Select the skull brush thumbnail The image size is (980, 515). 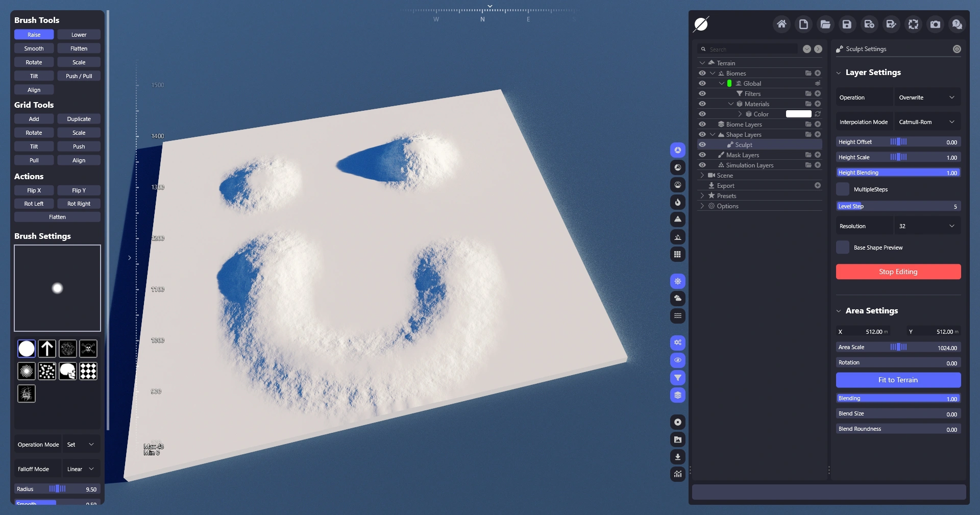click(67, 371)
